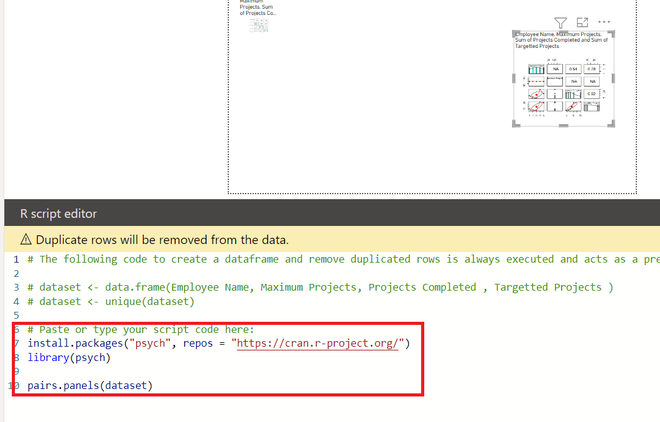Screen dimensions: 660x422
Task: Click the first comment line about duplicated rows
Action: pyautogui.click(x=343, y=259)
